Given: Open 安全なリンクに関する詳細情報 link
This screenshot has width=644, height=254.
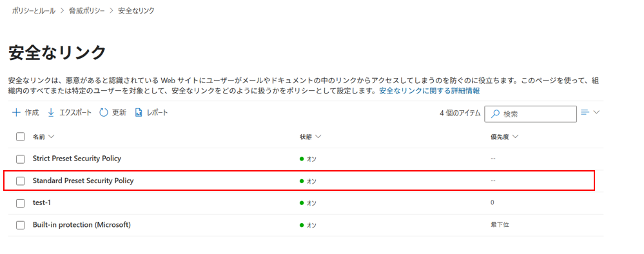Looking at the screenshot, I should pyautogui.click(x=429, y=91).
